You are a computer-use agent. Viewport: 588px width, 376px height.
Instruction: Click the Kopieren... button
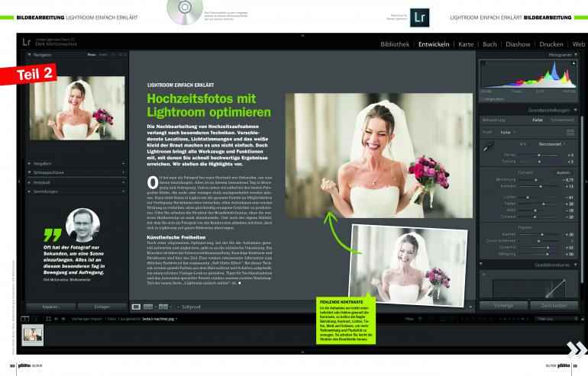click(x=51, y=307)
